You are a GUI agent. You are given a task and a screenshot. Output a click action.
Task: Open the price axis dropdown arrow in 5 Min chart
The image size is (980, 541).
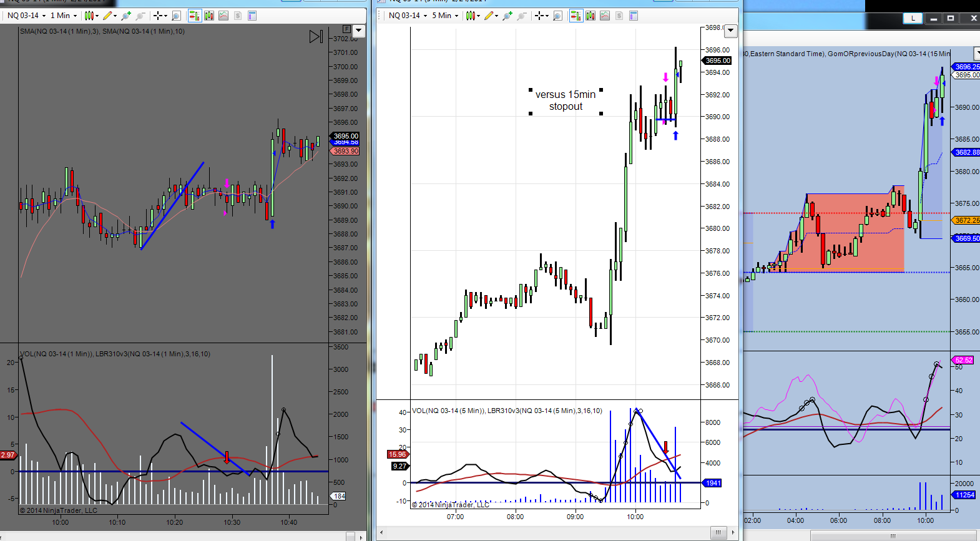point(731,31)
